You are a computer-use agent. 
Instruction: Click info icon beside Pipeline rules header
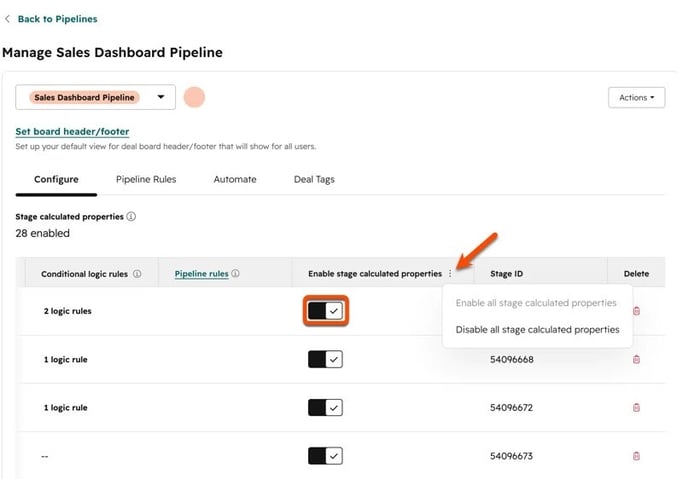[x=235, y=273]
